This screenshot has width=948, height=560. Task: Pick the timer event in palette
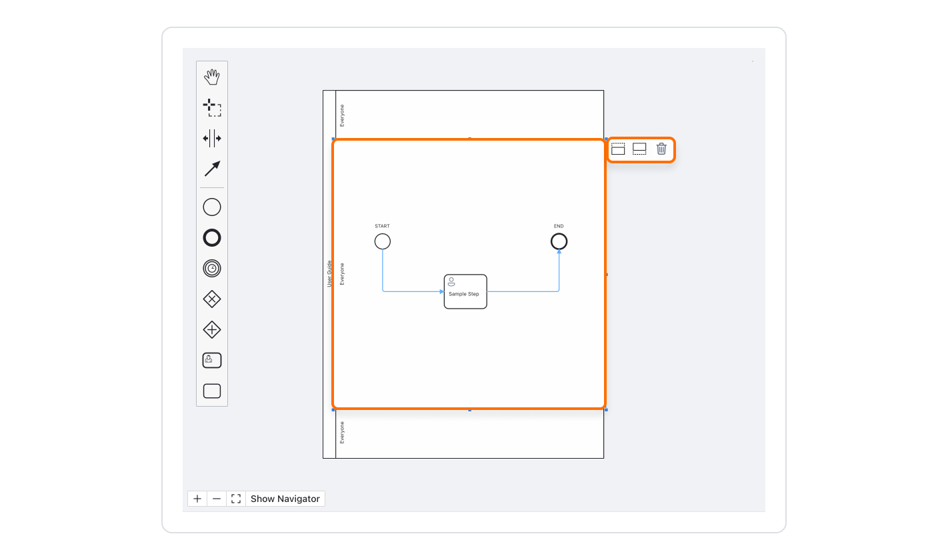[212, 269]
